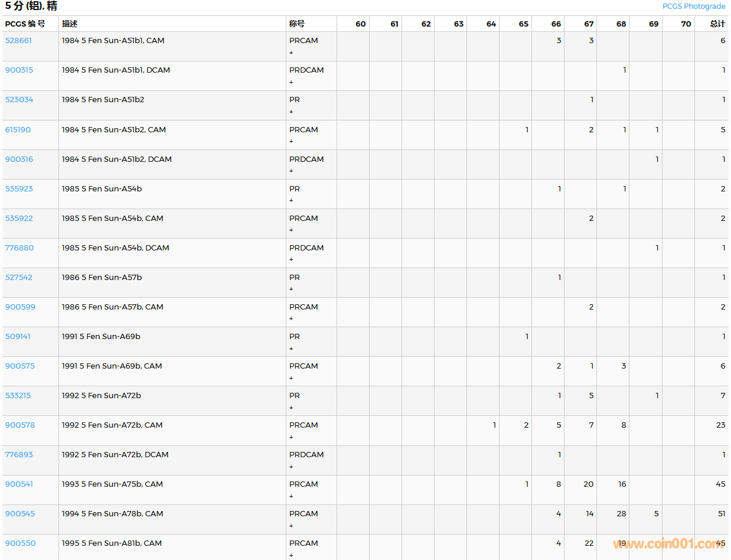731x560 pixels.
Task: Expand plus sign under 1994 A78b PRCAM
Action: [291, 526]
